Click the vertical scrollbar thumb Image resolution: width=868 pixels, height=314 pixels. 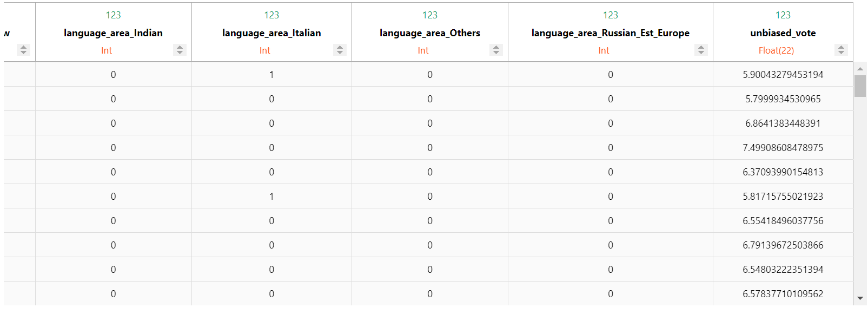coord(860,86)
